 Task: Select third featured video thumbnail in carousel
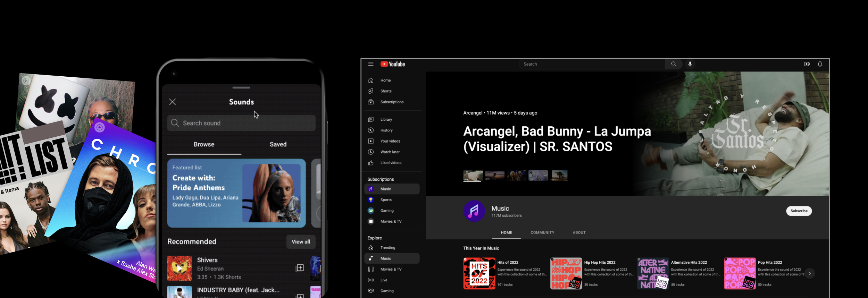516,176
